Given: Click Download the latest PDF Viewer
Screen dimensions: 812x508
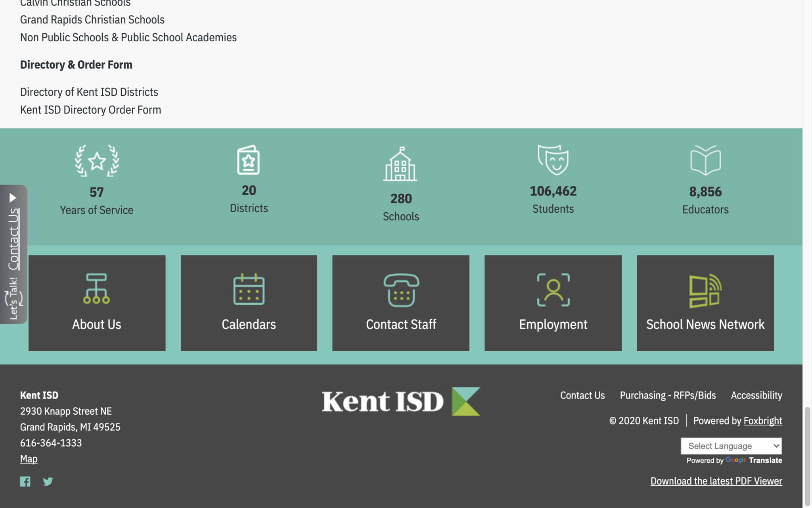Looking at the screenshot, I should (x=716, y=481).
